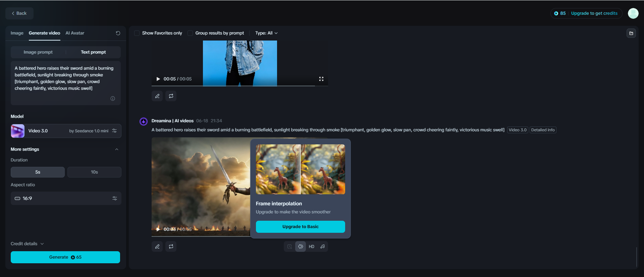Click the HD option in video toolbar

(x=312, y=247)
